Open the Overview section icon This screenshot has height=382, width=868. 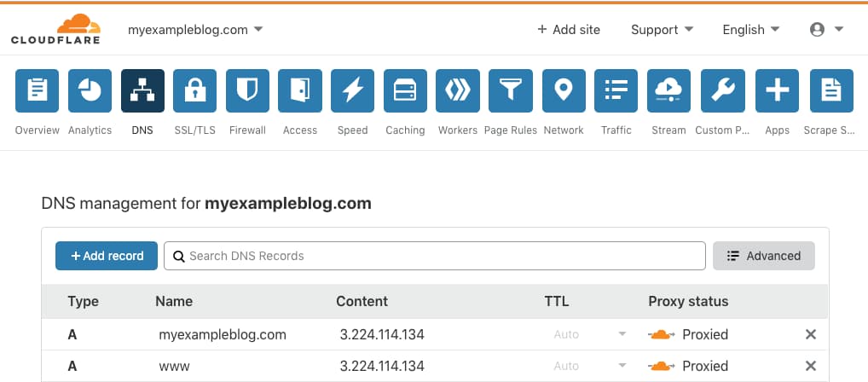pyautogui.click(x=37, y=90)
